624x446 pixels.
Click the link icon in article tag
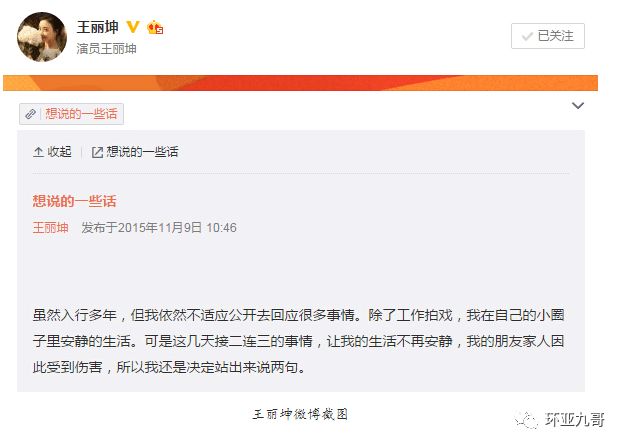(30, 114)
